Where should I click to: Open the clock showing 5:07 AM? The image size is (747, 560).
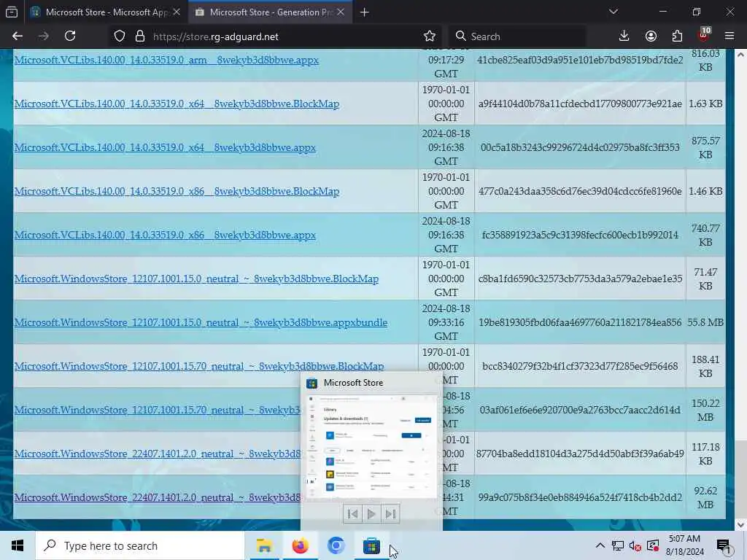[684, 545]
